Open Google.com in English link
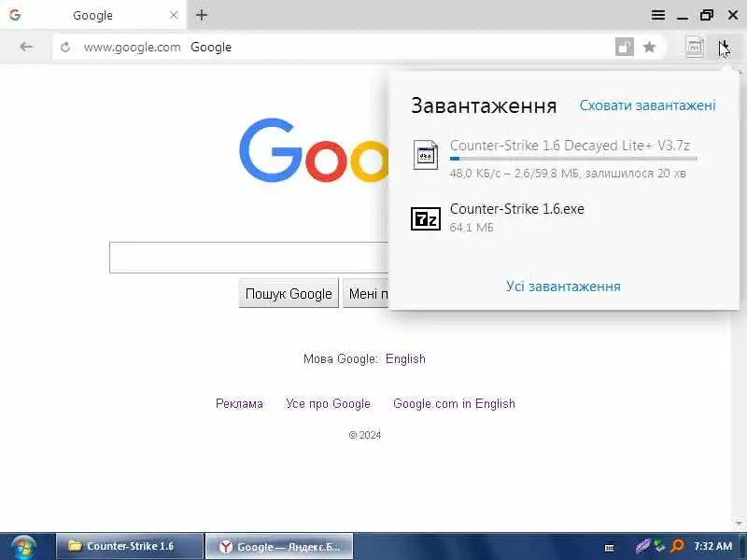Screen dimensions: 747x560 click(x=454, y=404)
